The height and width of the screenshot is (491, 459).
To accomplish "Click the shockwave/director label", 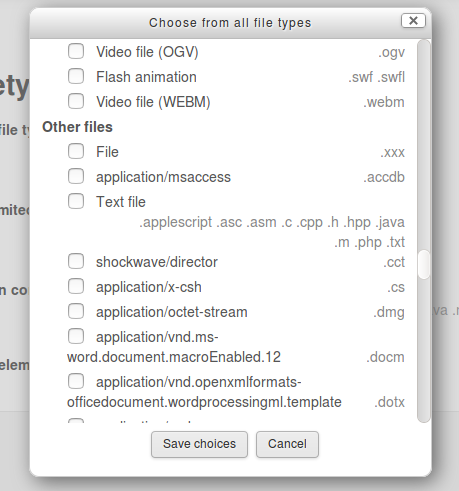I will [157, 262].
